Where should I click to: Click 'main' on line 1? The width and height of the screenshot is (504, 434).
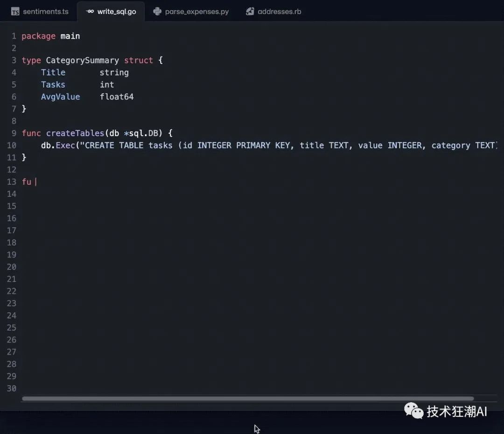click(70, 36)
